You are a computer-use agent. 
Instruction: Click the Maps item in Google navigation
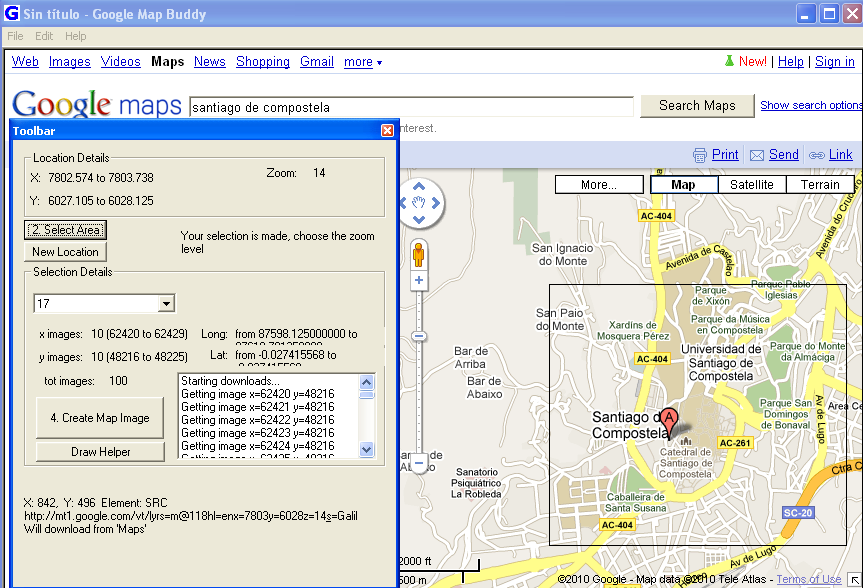(x=167, y=62)
